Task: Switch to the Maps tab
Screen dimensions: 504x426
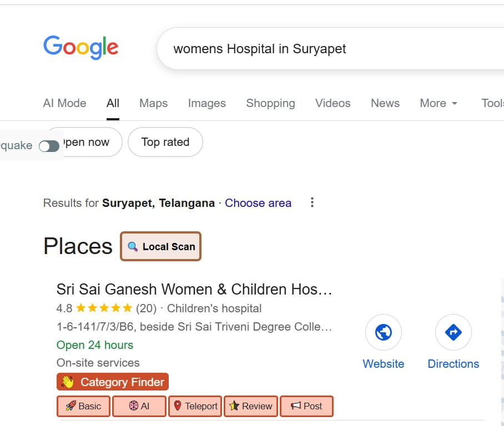Action: tap(153, 103)
